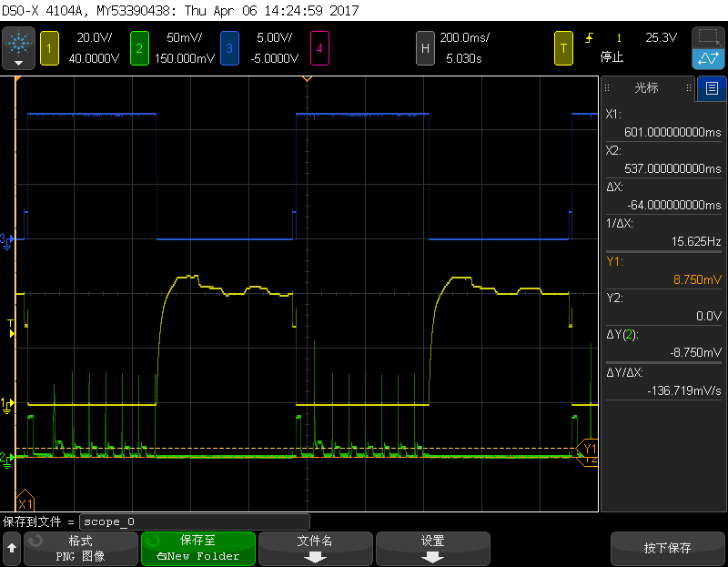The width and height of the screenshot is (728, 567).
Task: Click the 按下保存 save button
Action: [x=668, y=549]
